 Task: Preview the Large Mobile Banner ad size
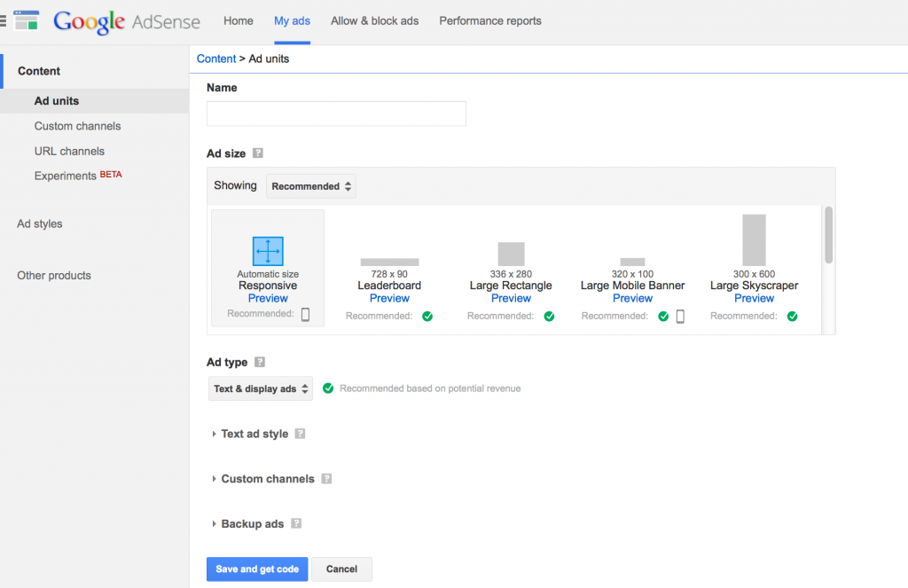click(x=632, y=298)
